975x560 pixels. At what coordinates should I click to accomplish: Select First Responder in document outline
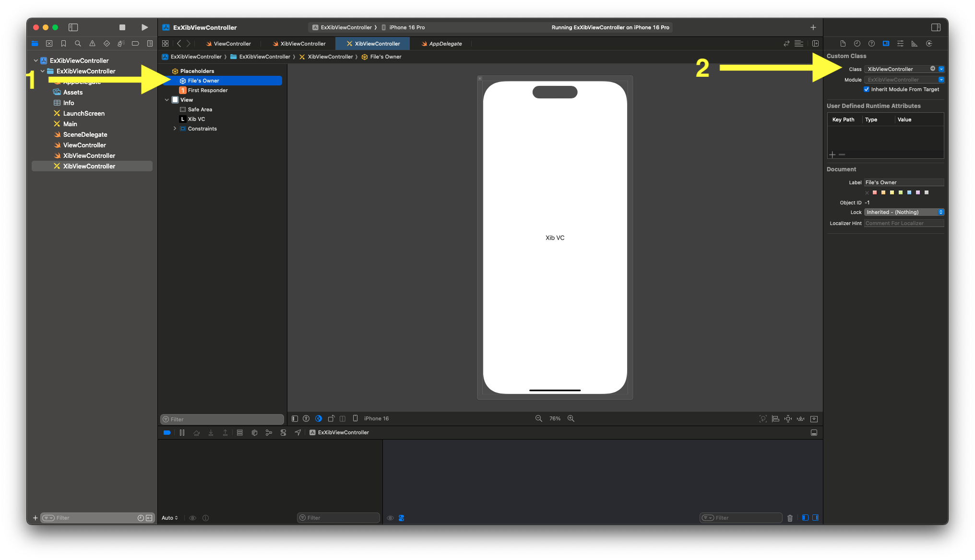tap(207, 90)
